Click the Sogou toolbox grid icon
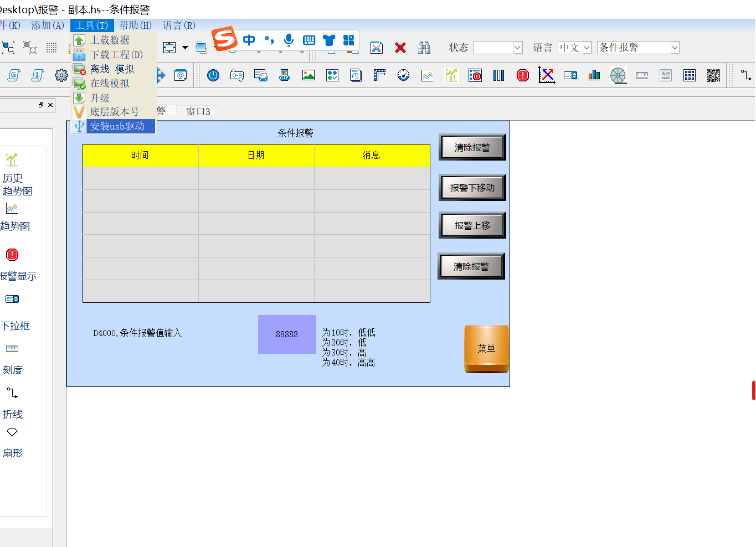This screenshot has height=547, width=756. 349,40
